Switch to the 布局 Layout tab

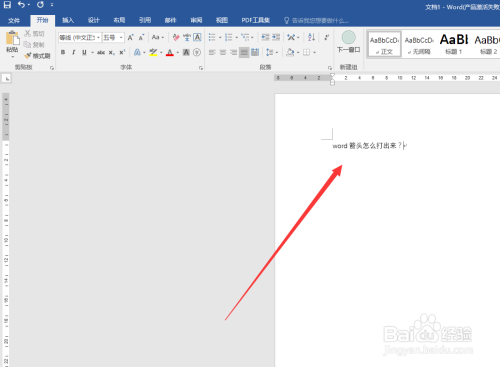pyautogui.click(x=119, y=20)
